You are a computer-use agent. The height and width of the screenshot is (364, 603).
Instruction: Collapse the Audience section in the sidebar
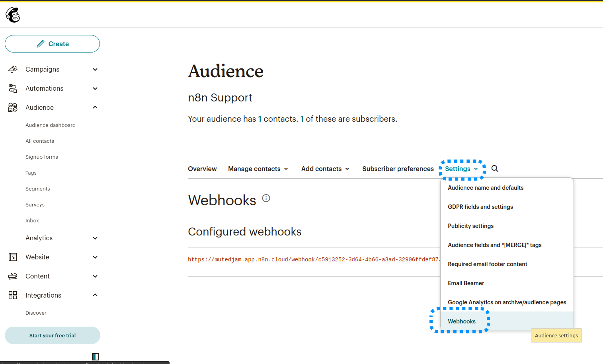(x=95, y=107)
